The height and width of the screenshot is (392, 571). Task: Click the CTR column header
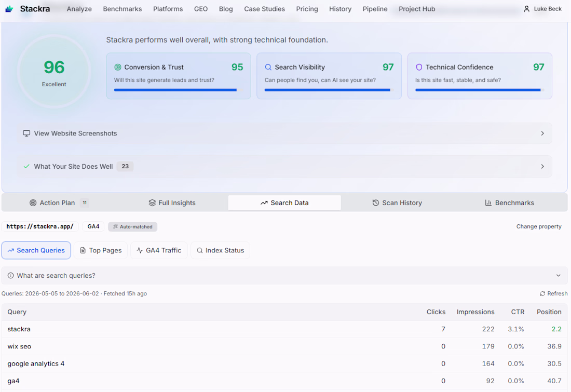pos(518,312)
